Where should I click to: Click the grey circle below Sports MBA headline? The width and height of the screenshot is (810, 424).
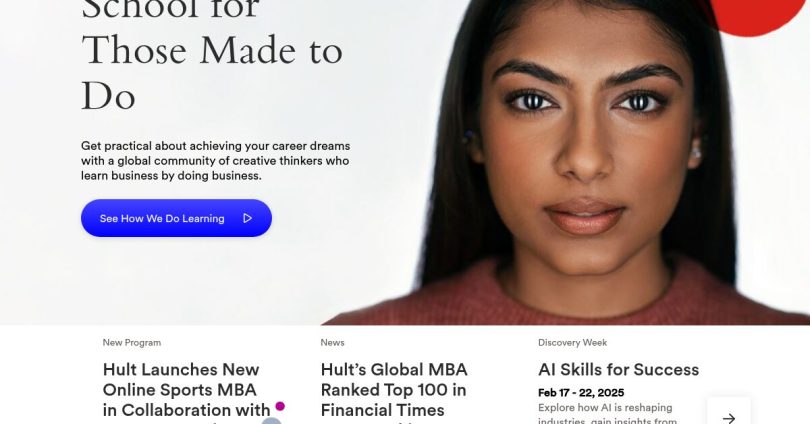pos(271,421)
